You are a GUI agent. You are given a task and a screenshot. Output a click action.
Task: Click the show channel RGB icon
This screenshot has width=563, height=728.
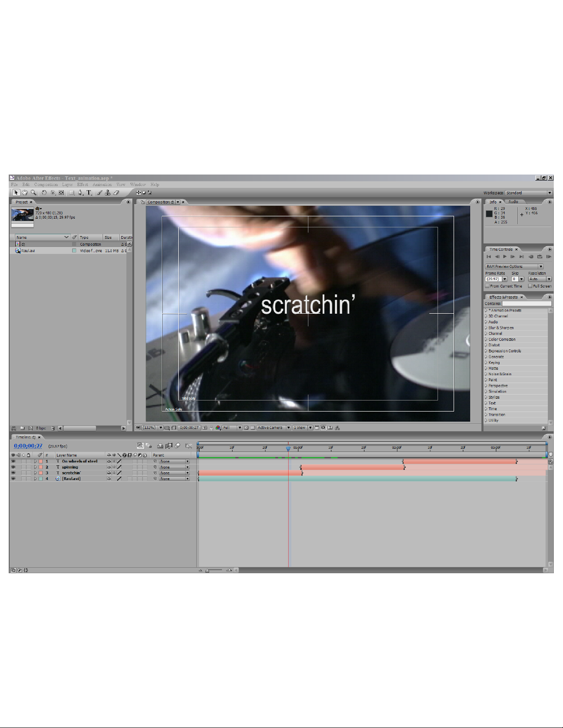[218, 428]
